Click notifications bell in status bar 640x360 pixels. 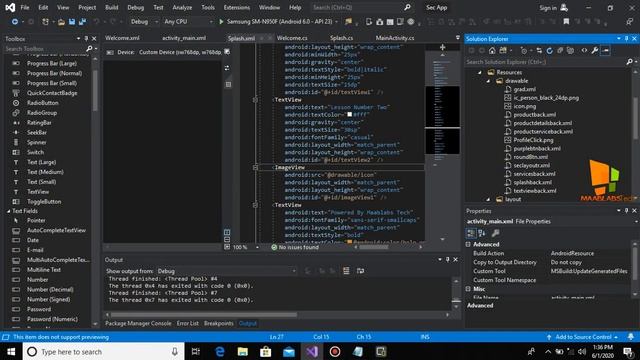(x=631, y=337)
